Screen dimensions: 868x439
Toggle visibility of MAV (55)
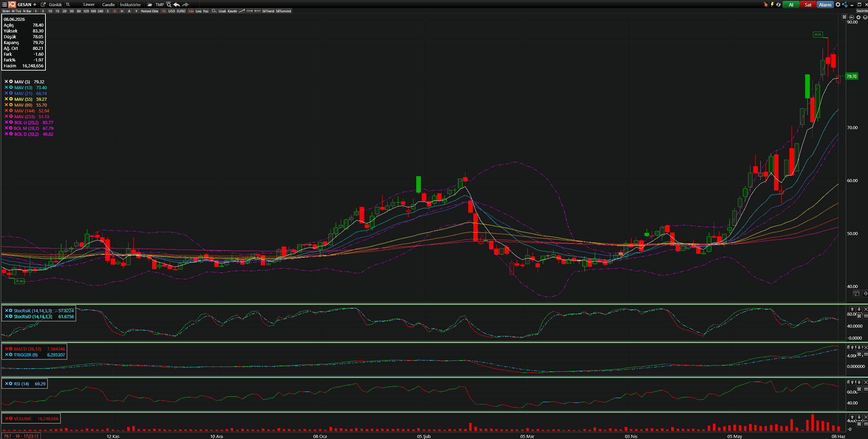click(11, 99)
